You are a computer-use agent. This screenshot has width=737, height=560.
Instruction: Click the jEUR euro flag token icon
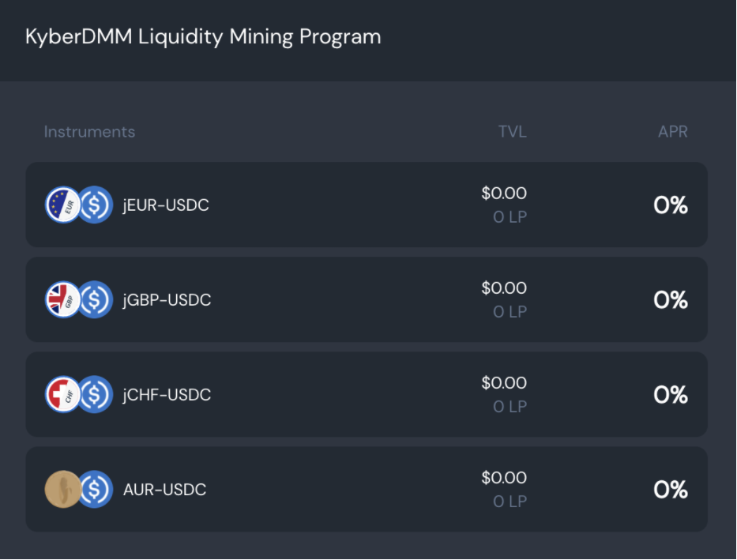click(62, 205)
